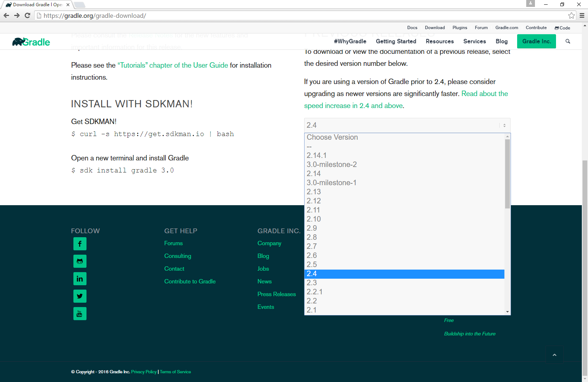Click the Gradle elephant logo
The image size is (588, 382).
pos(31,42)
